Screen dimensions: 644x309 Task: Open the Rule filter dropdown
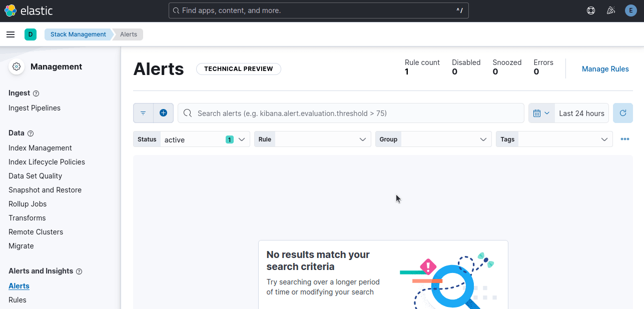(x=313, y=139)
